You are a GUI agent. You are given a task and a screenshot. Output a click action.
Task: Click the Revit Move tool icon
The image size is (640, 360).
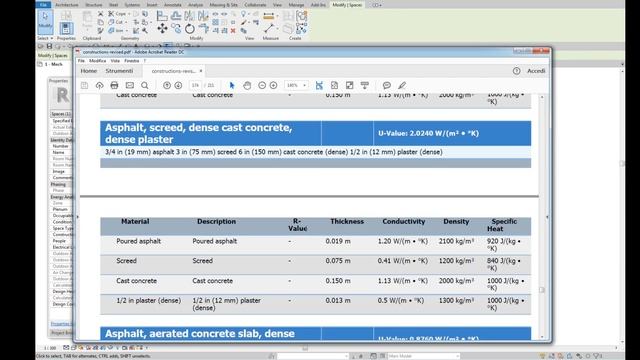(162, 29)
